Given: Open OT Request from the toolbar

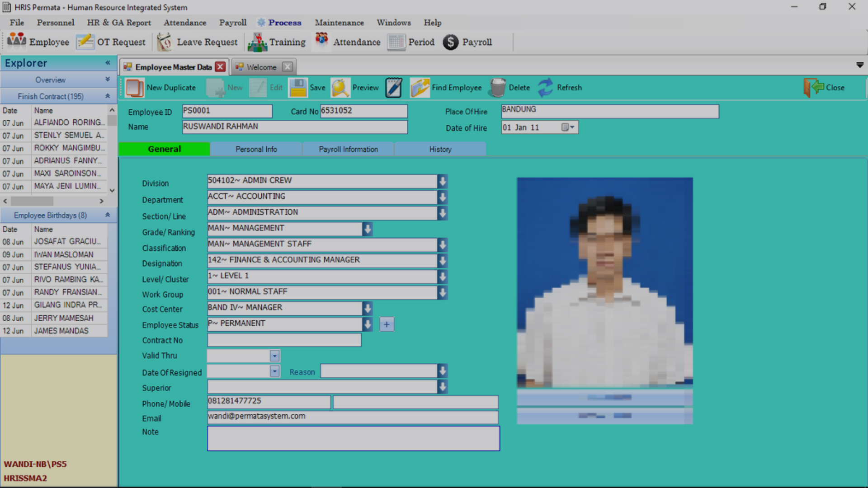Looking at the screenshot, I should pyautogui.click(x=85, y=42).
